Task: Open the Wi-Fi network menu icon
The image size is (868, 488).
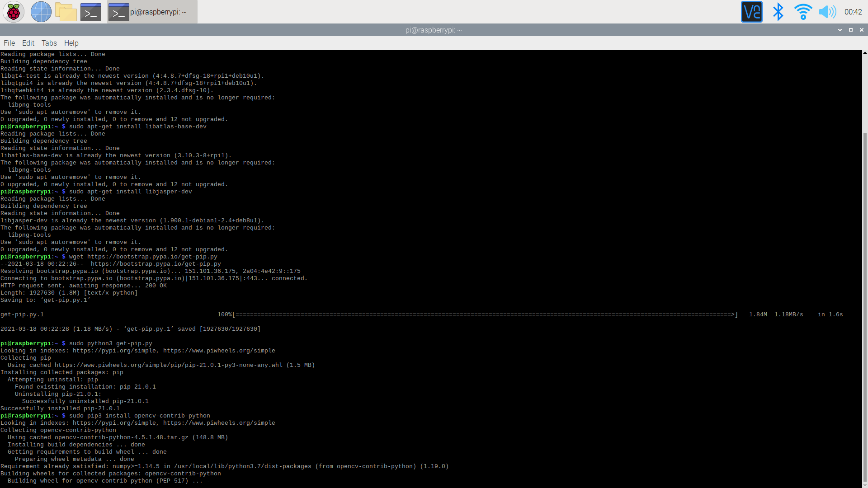Action: click(803, 12)
